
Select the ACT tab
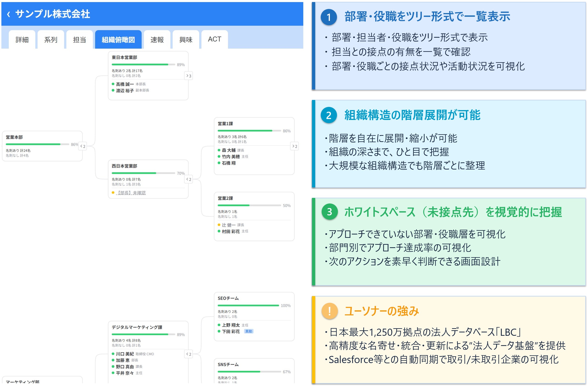pyautogui.click(x=214, y=39)
